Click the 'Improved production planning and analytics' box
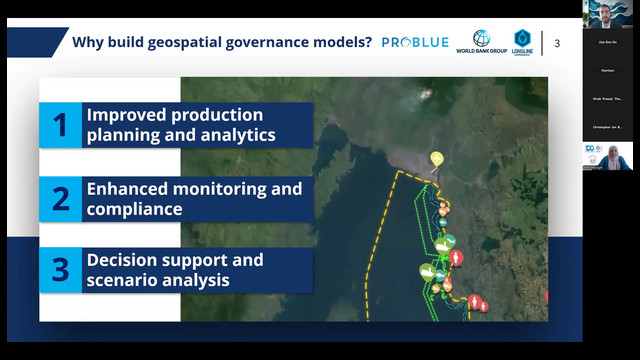This screenshot has height=360, width=640. click(x=176, y=125)
